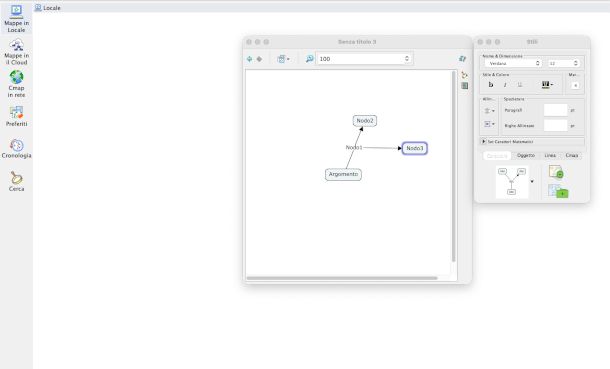Click the map's horizontal scrollbar
Image resolution: width=610 pixels, height=369 pixels.
pyautogui.click(x=342, y=278)
